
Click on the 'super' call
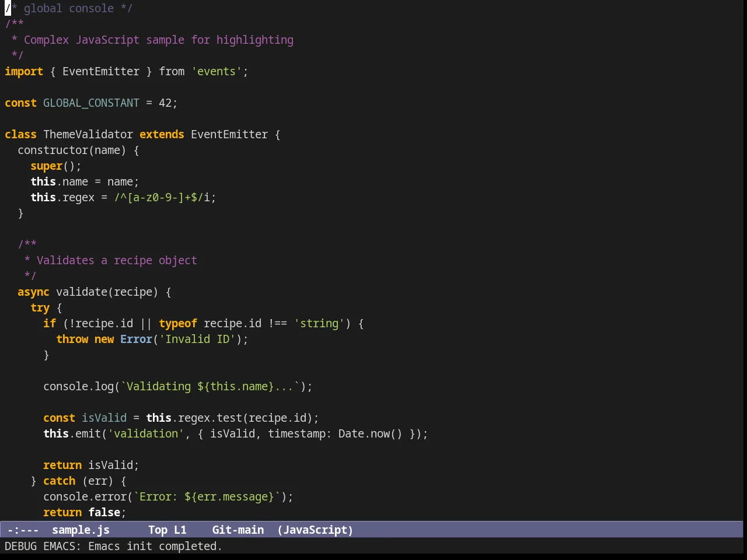tap(46, 166)
